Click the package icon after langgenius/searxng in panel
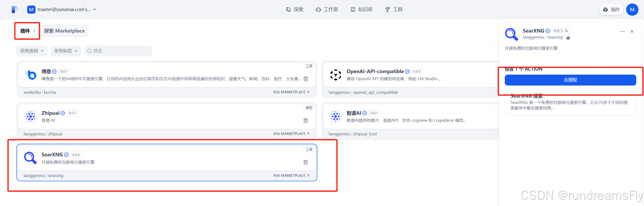The image size is (644, 206). coord(568,38)
